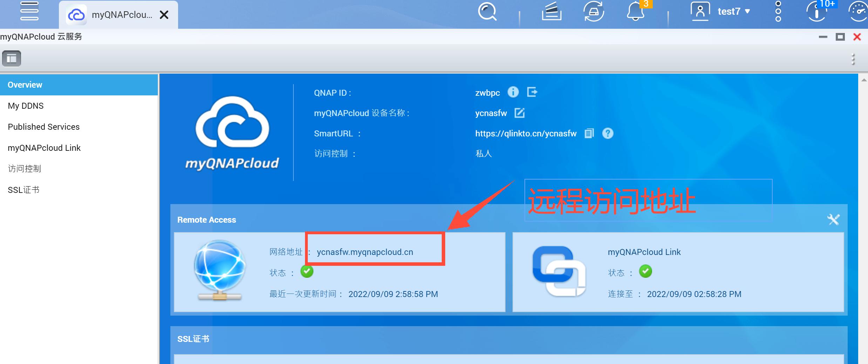Open SmartURL help question mark

click(608, 133)
